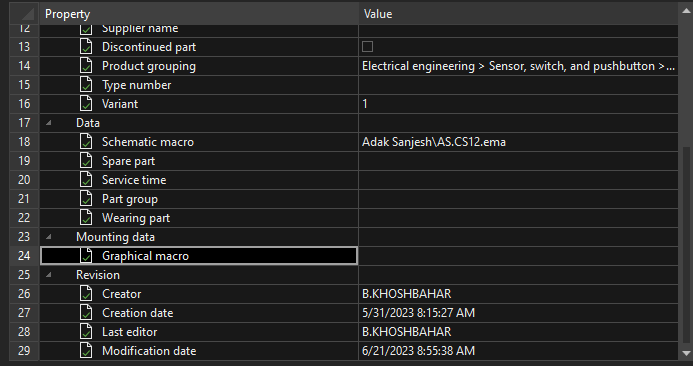
Task: Click the scrollbar down arrow
Action: [x=686, y=354]
